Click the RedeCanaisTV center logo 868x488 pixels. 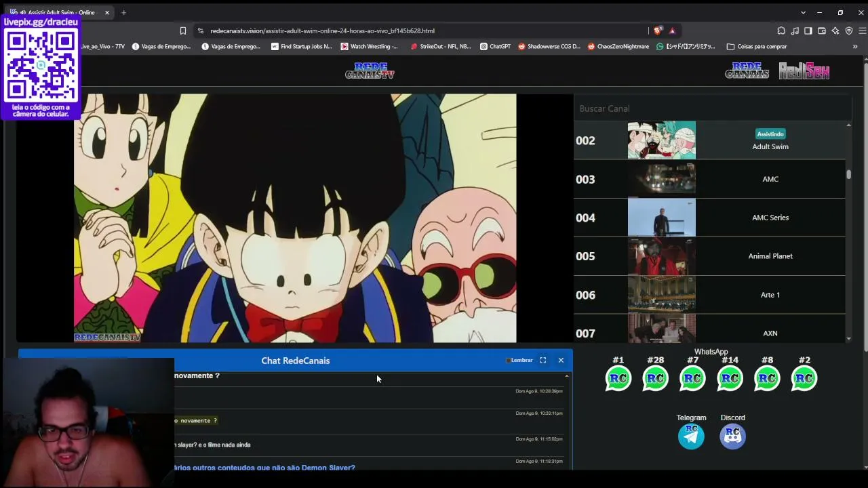(370, 71)
